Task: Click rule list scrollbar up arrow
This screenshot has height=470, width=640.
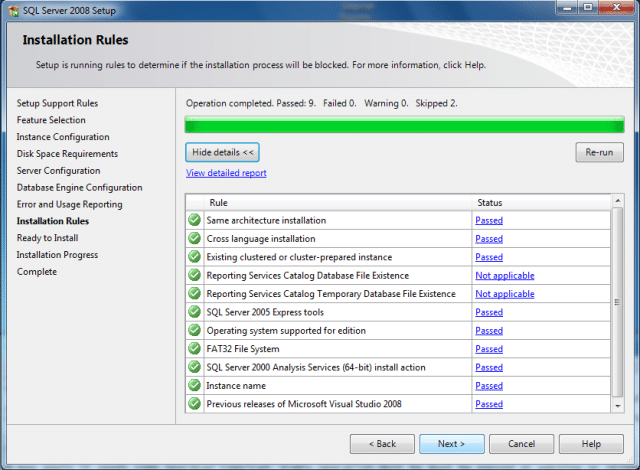Action: click(618, 200)
